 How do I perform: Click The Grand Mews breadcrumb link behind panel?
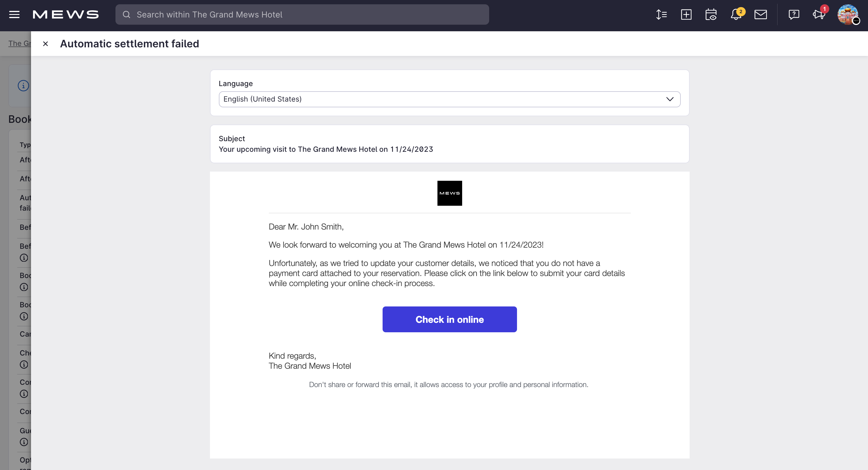point(20,43)
